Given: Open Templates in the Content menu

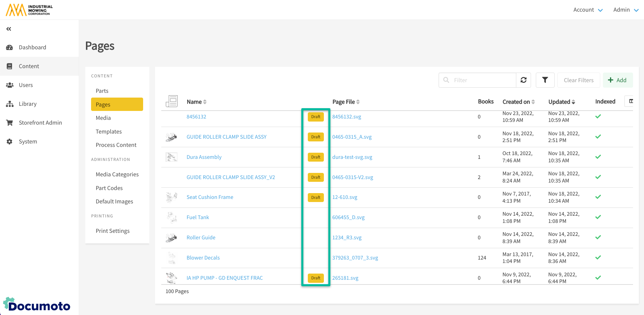Looking at the screenshot, I should point(109,132).
